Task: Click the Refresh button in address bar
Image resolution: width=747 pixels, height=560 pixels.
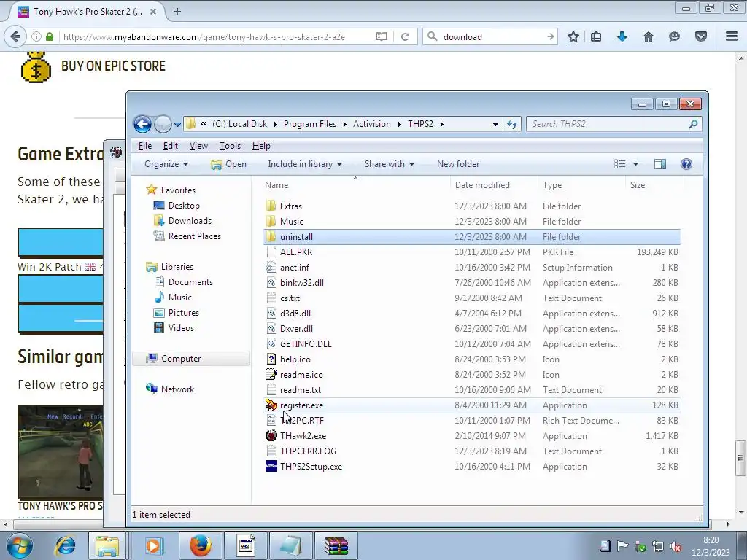Action: coord(512,124)
